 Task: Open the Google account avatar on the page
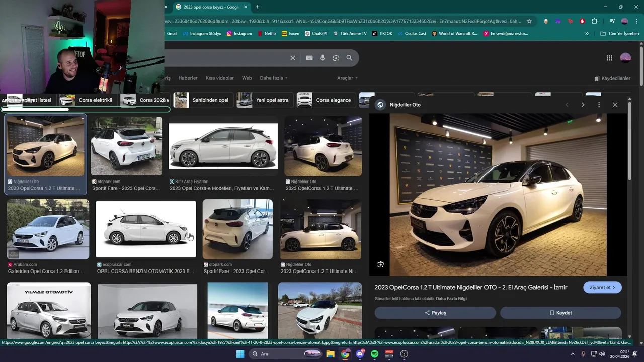pyautogui.click(x=625, y=58)
